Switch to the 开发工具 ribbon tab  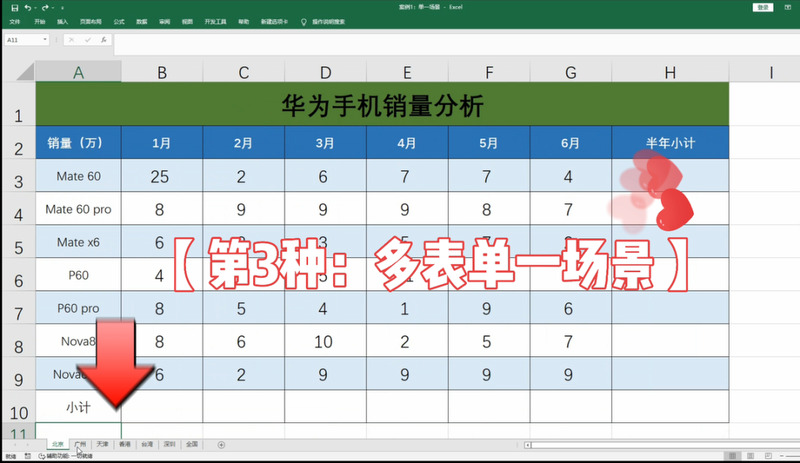coord(215,22)
